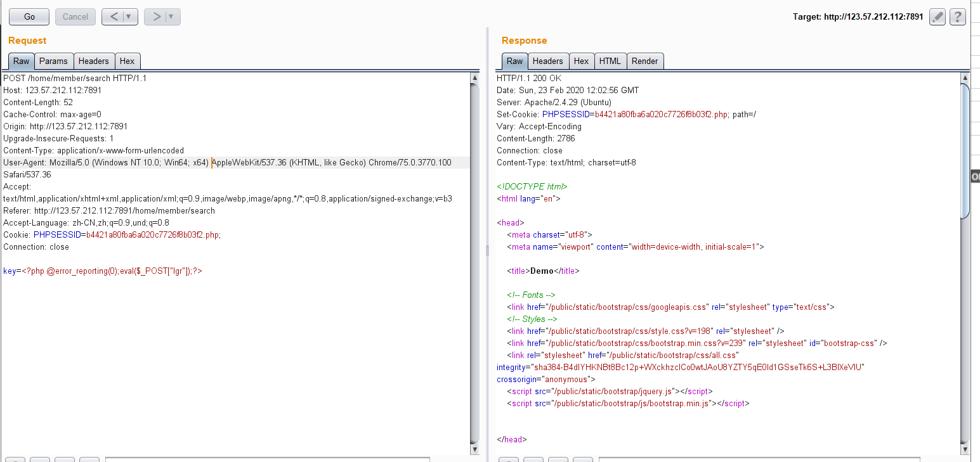
Task: Select the Response Raw tab
Action: click(x=514, y=61)
